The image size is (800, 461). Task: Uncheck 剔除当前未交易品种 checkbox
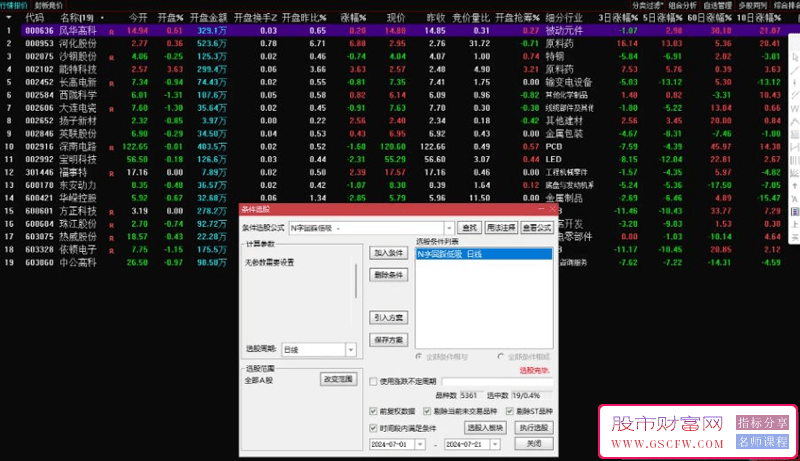[427, 411]
